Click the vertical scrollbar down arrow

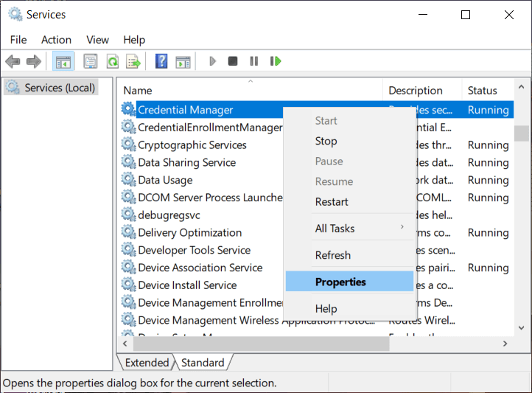[522, 327]
